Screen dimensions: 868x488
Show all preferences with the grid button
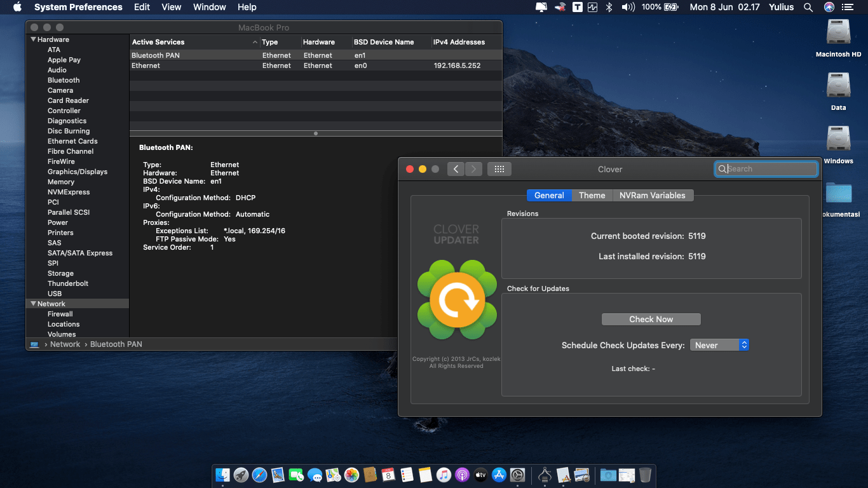point(499,169)
